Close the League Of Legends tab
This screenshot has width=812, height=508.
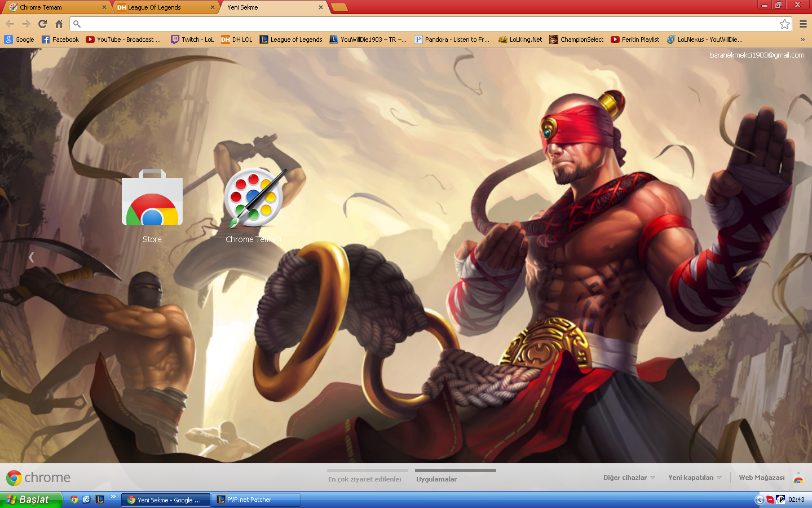[213, 7]
